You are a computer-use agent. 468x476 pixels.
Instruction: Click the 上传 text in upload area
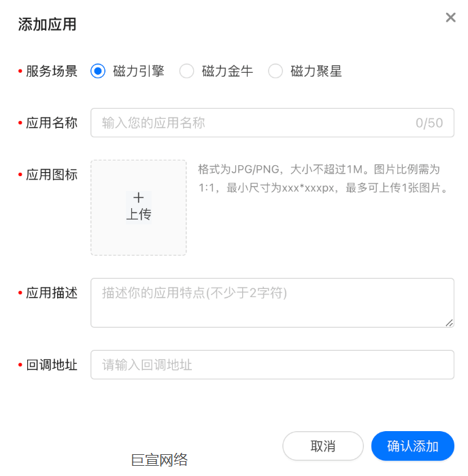139,215
